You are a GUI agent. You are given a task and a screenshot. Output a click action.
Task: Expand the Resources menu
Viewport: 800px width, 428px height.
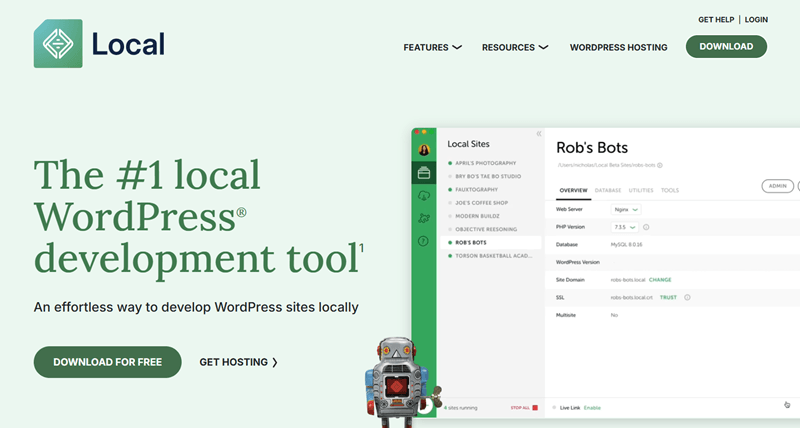pos(515,47)
